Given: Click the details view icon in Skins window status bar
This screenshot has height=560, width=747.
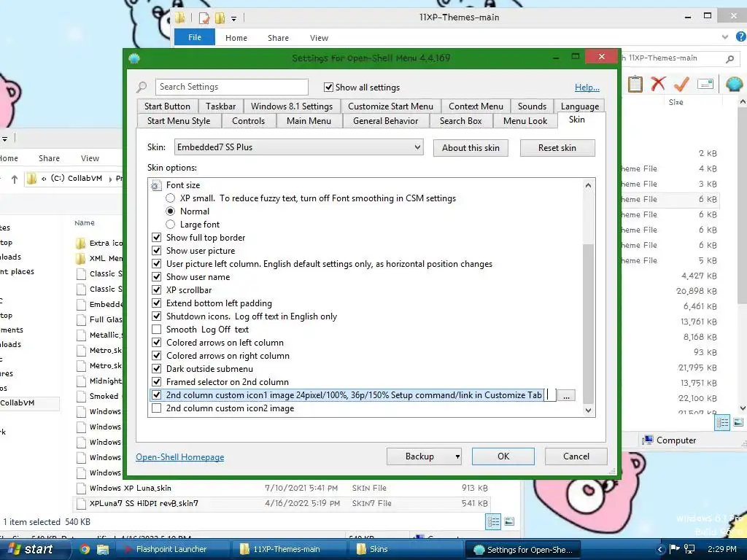Looking at the screenshot, I should [493, 522].
